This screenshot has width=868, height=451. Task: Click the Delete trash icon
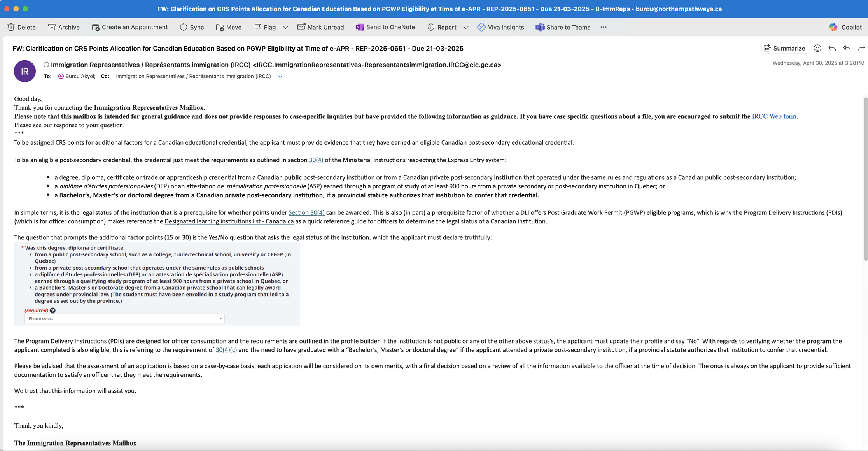(11, 27)
